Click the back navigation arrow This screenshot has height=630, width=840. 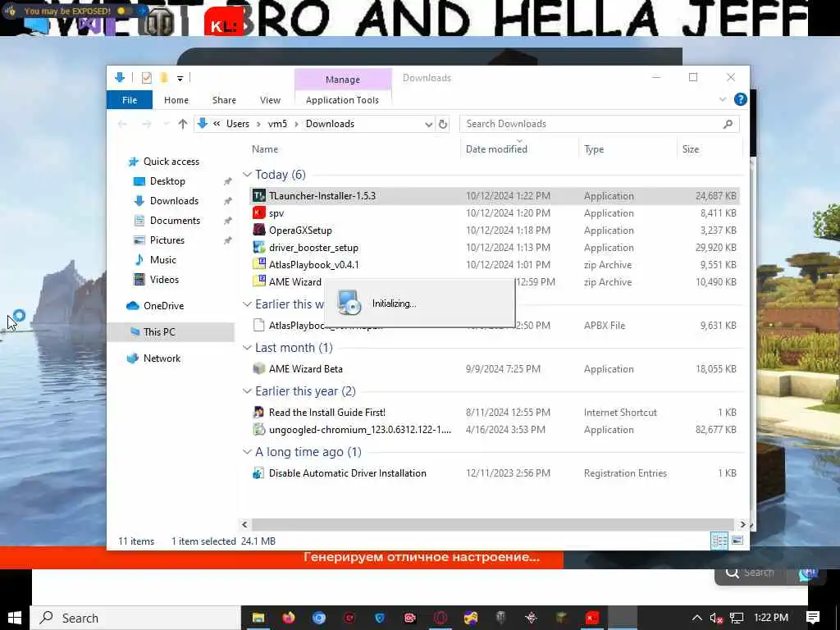[x=122, y=124]
